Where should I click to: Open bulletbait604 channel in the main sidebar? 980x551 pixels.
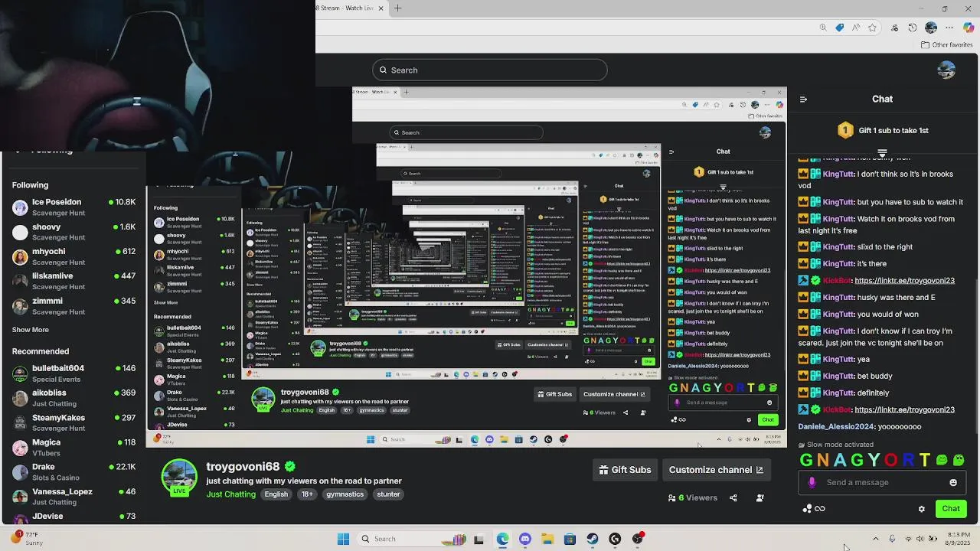[x=73, y=373]
